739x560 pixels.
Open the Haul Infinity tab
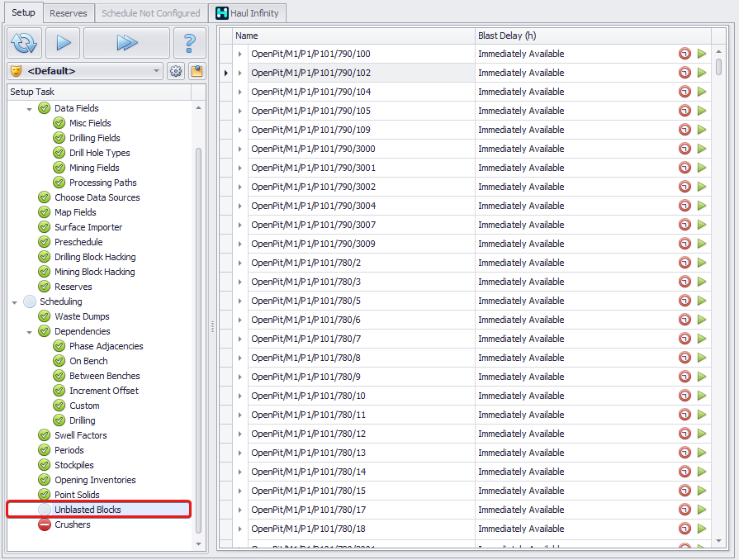(248, 13)
